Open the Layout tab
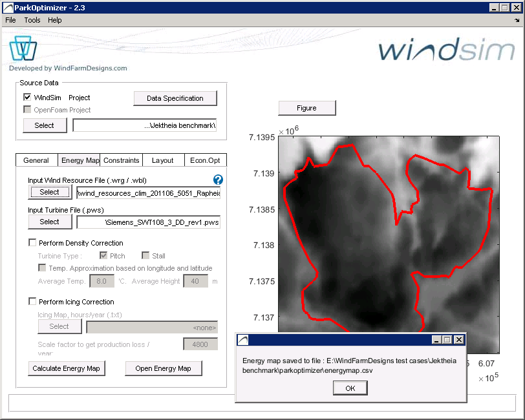Viewport: 525px width, 420px height. (x=163, y=160)
